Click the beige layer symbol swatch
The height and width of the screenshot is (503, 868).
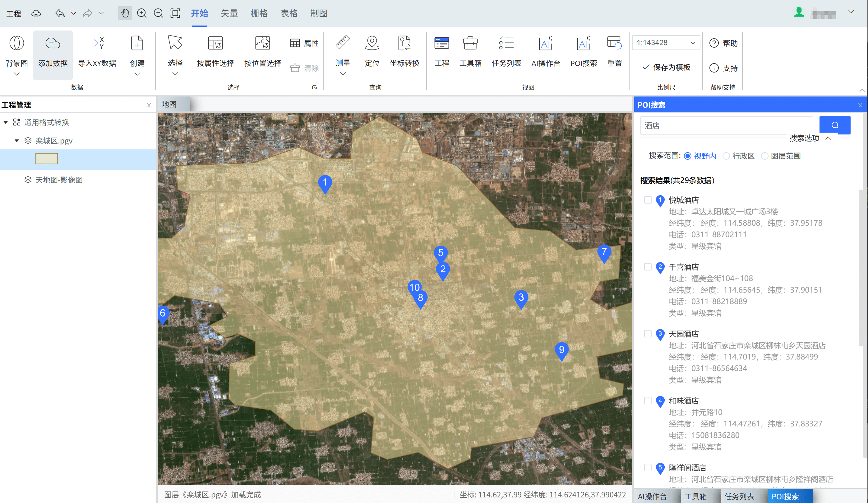(47, 159)
